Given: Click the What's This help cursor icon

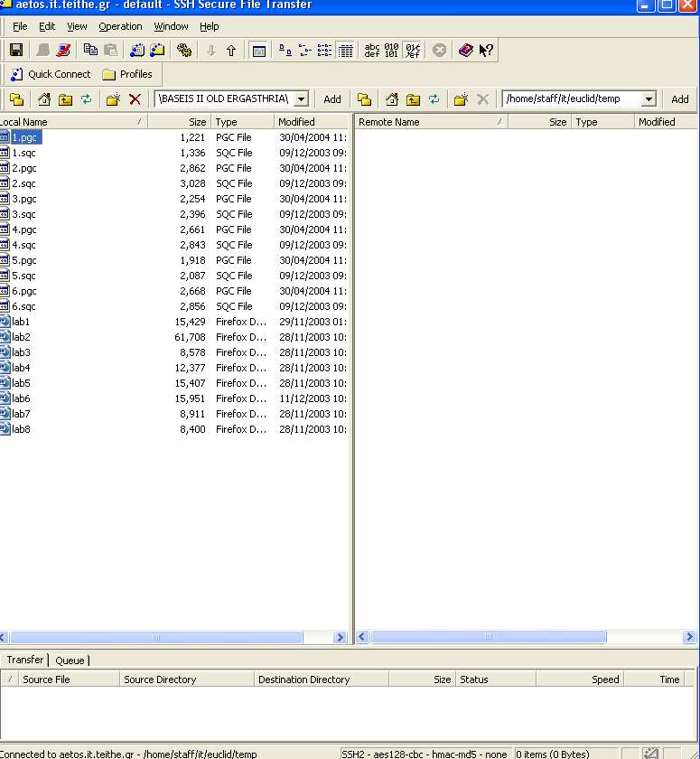Looking at the screenshot, I should click(486, 51).
